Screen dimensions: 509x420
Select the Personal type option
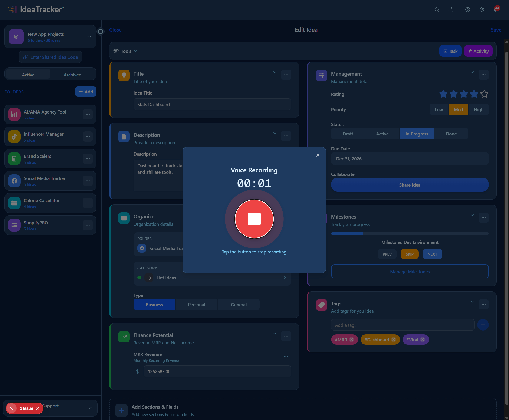click(196, 304)
